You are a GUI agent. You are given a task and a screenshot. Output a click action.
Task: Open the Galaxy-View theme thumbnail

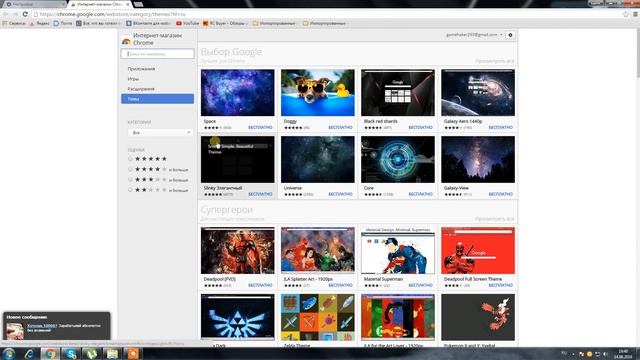478,160
